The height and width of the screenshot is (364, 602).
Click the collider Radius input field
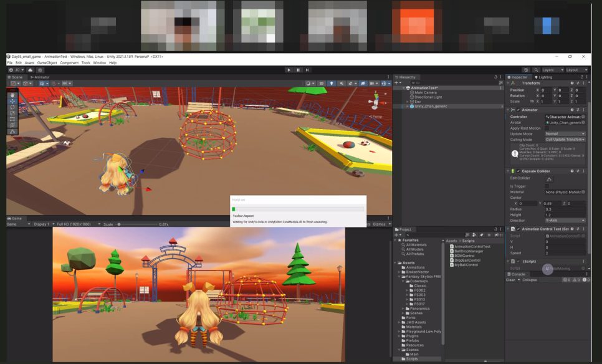point(565,209)
